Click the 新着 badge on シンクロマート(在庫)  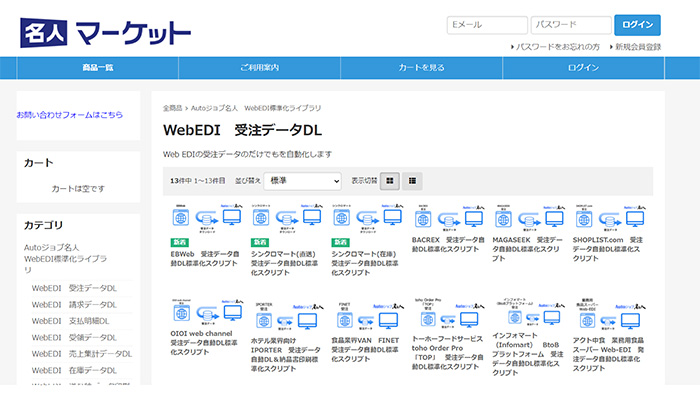pyautogui.click(x=340, y=242)
